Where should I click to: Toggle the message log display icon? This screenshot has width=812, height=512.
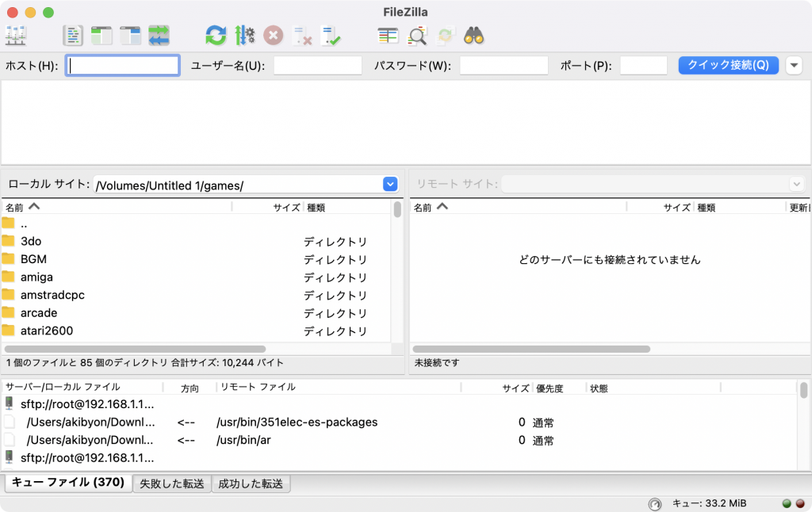coord(73,36)
